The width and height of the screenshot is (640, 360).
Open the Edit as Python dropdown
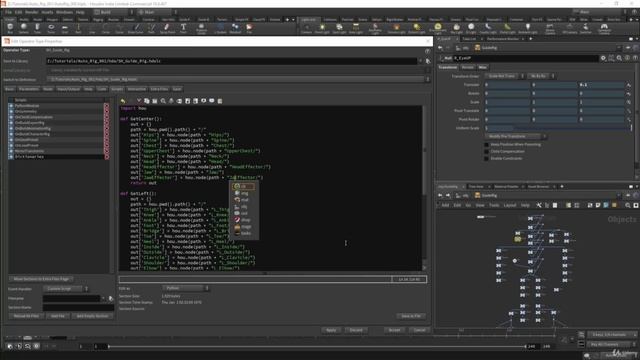point(186,288)
